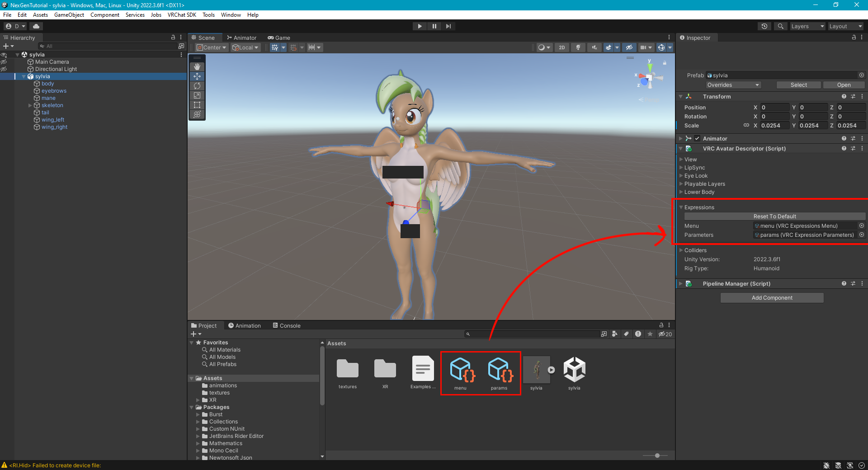Image resolution: width=868 pixels, height=470 pixels.
Task: Open Unity global search icon
Action: pos(780,26)
